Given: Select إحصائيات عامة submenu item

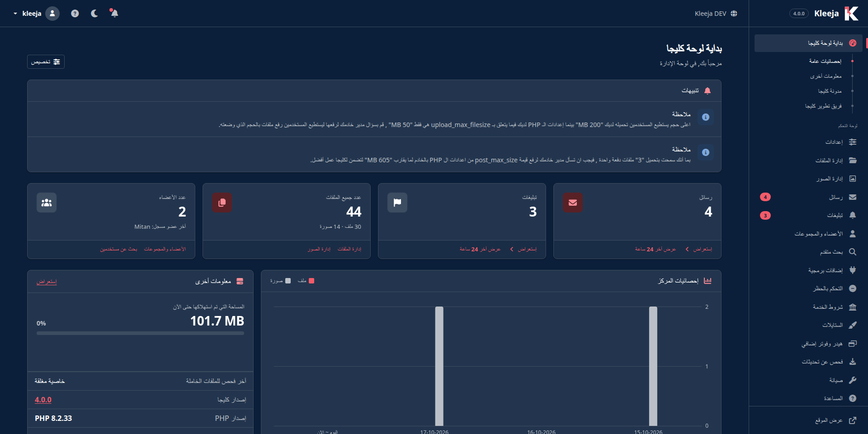Looking at the screenshot, I should tap(825, 61).
